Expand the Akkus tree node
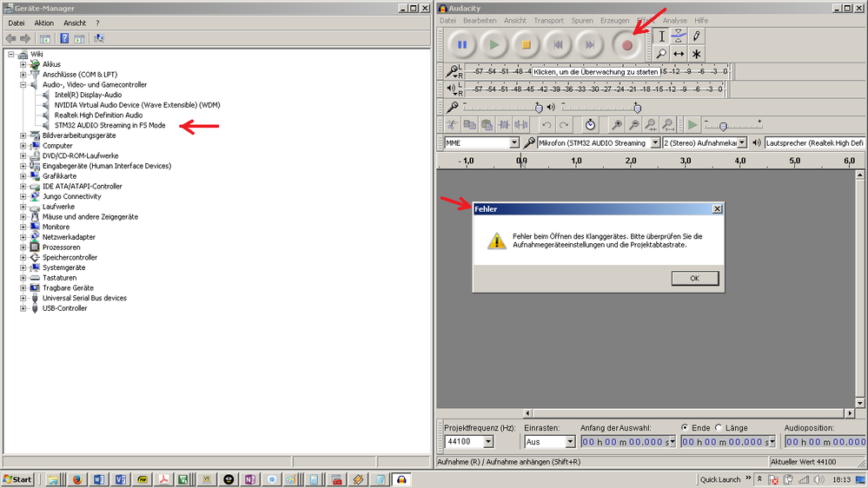This screenshot has height=488, width=868. [23, 64]
